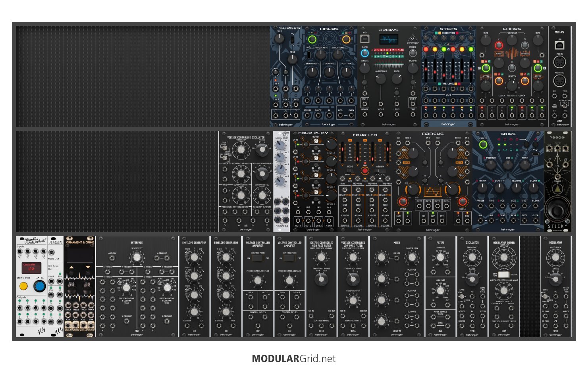Click the OUT A jack on Ornament & Crime
This screenshot has width=588, height=367.
(x=68, y=325)
